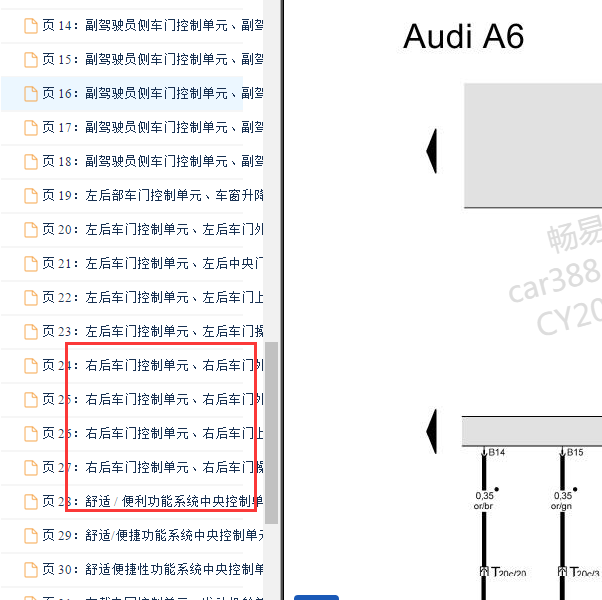Click upper black arrow beside gray diagram box
Image resolution: width=602 pixels, height=600 pixels.
pos(432,151)
